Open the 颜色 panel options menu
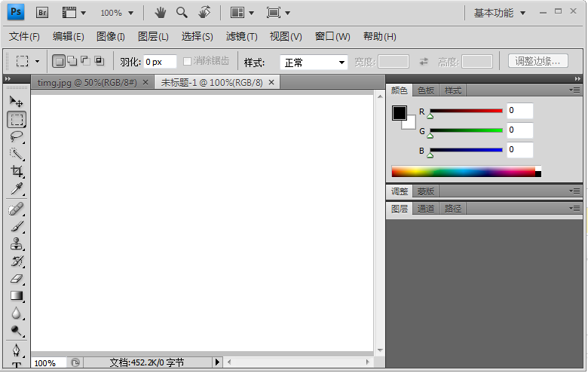 coord(574,90)
